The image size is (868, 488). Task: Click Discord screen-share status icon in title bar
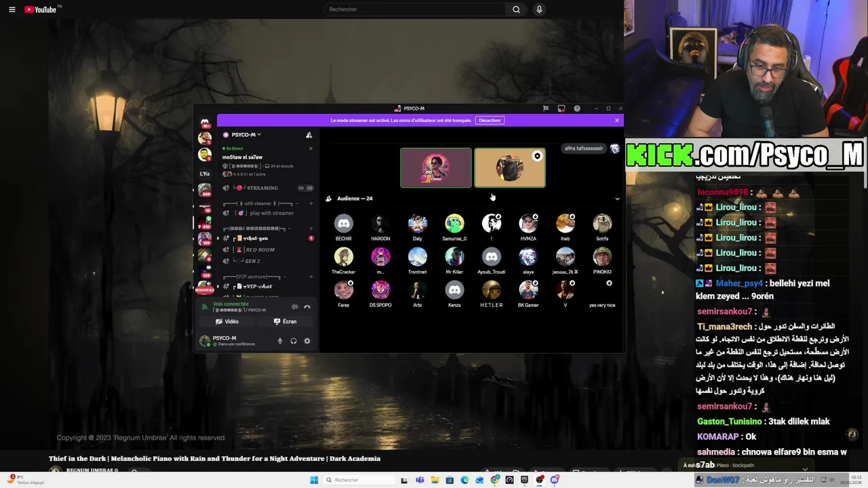561,108
